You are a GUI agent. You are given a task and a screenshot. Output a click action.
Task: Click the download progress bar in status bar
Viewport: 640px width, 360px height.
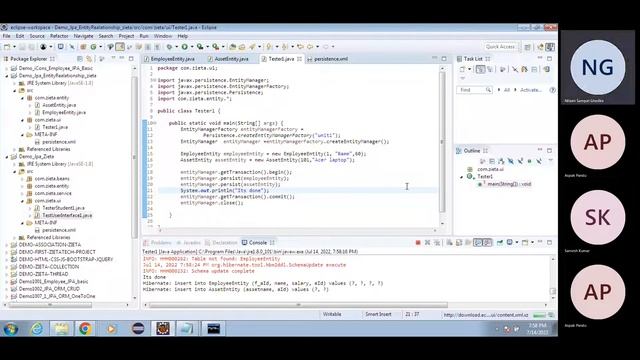pyautogui.click(x=539, y=315)
